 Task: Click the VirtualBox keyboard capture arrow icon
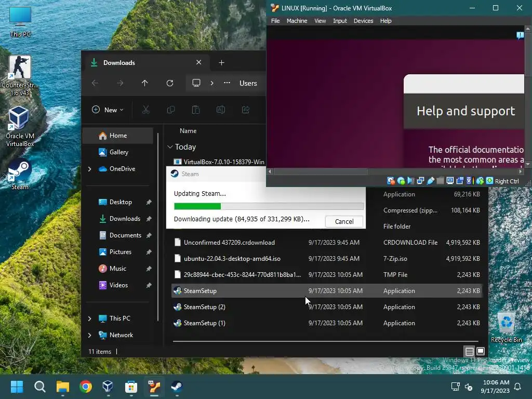pyautogui.click(x=489, y=181)
